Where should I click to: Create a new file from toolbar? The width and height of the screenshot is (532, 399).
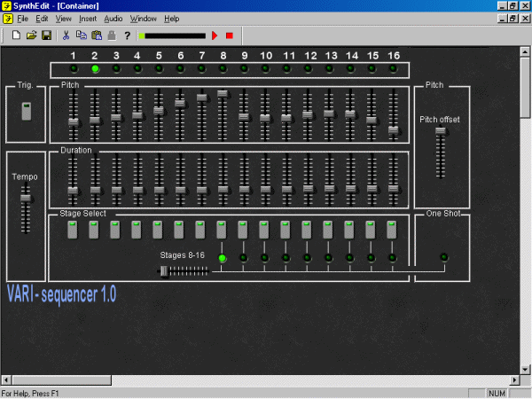pyautogui.click(x=16, y=35)
